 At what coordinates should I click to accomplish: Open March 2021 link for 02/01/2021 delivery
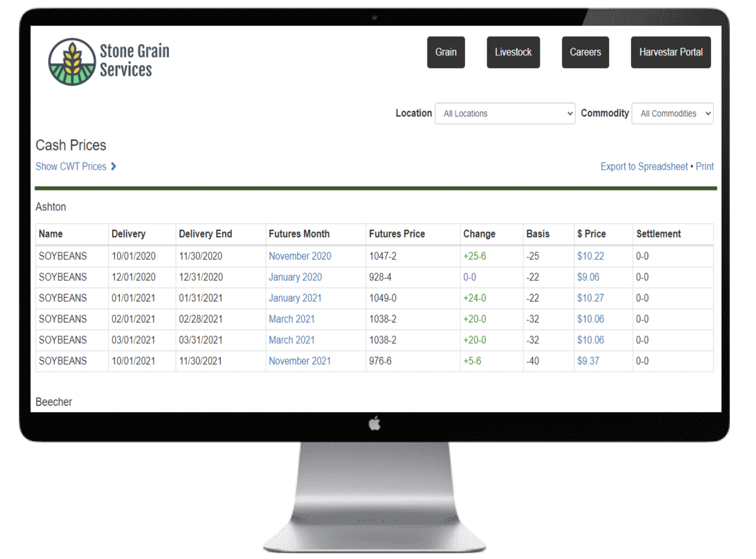click(292, 319)
